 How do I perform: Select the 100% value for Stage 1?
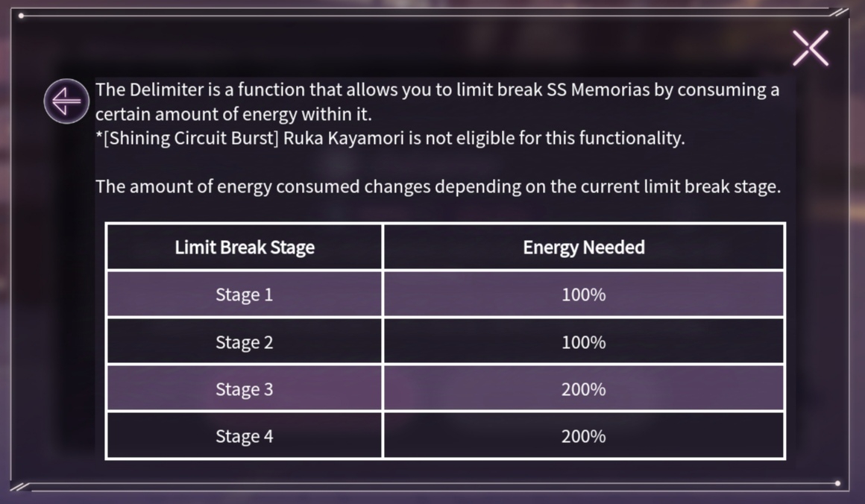584,294
